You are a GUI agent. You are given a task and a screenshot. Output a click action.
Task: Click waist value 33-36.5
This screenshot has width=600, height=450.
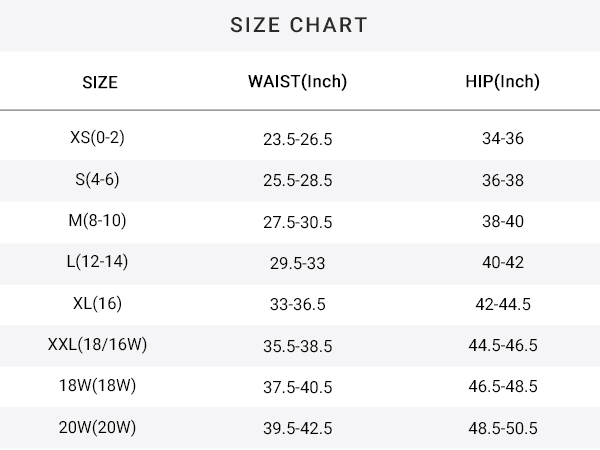[x=298, y=305]
